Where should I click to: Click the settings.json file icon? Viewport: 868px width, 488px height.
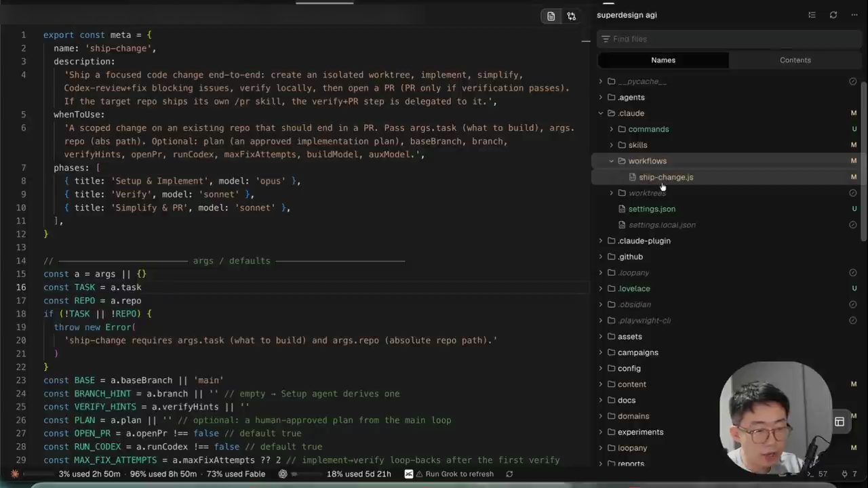click(x=622, y=209)
